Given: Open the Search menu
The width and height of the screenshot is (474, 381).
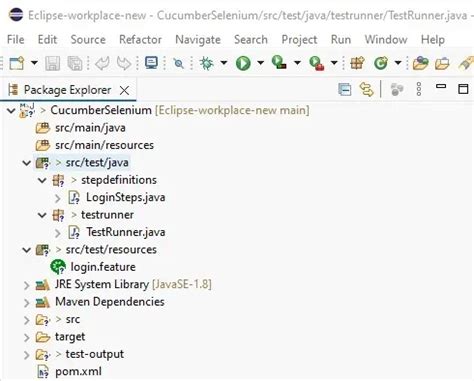Looking at the screenshot, I should pos(251,39).
